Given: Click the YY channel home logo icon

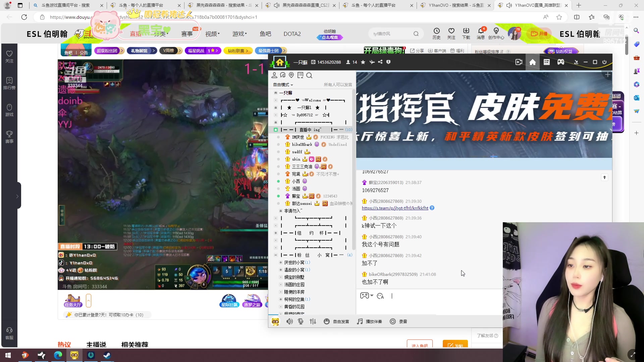Looking at the screenshot, I should point(280,62).
